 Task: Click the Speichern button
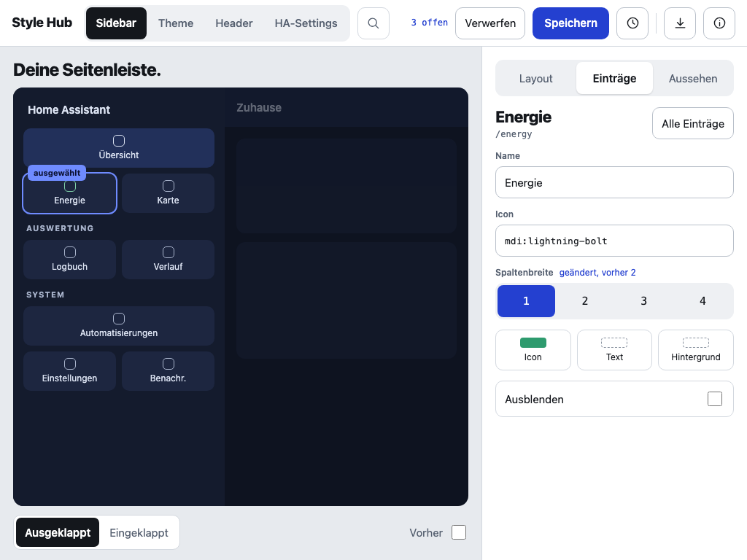(570, 23)
